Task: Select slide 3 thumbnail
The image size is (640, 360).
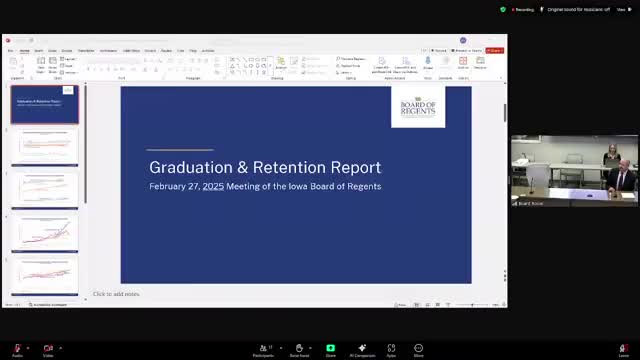Action: click(x=45, y=191)
